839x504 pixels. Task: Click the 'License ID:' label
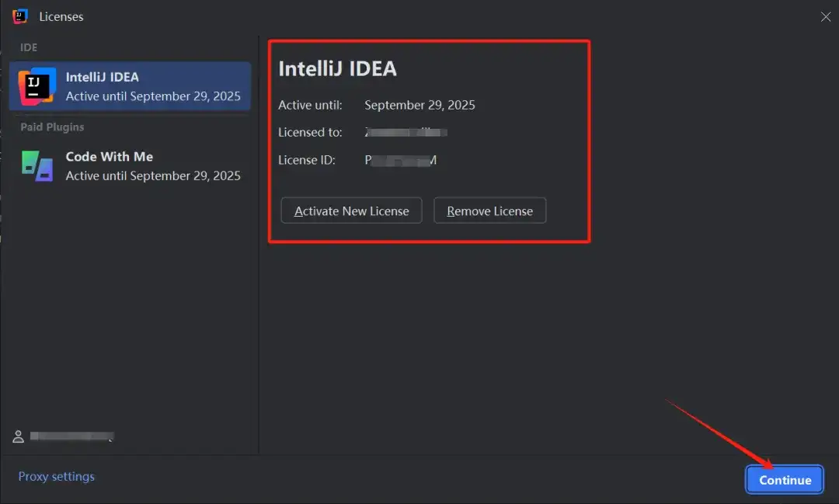click(x=307, y=160)
